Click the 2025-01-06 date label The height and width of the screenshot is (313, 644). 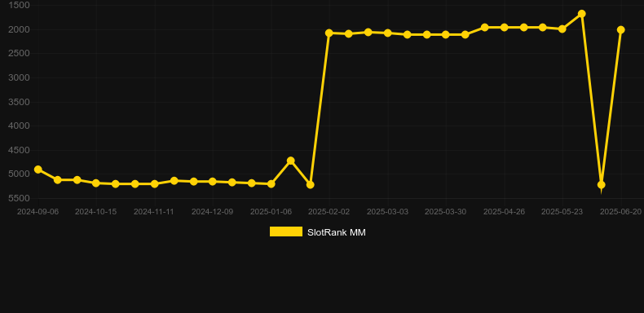tap(271, 212)
